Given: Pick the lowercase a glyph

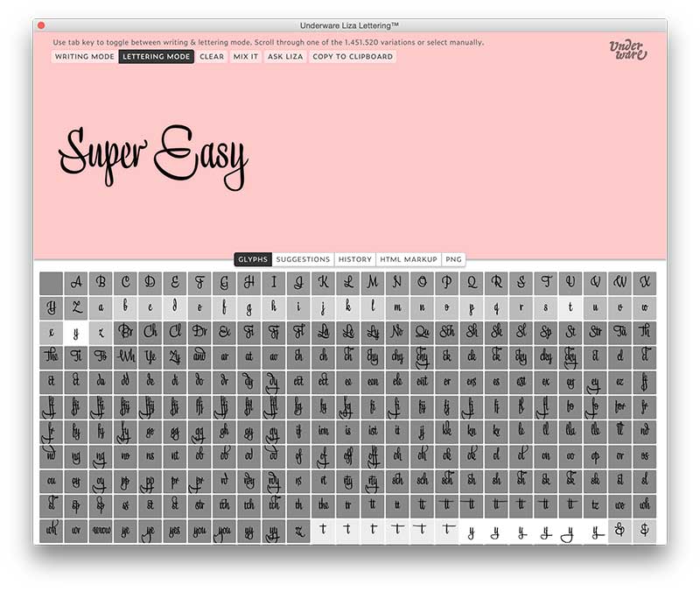Looking at the screenshot, I should pos(101,308).
